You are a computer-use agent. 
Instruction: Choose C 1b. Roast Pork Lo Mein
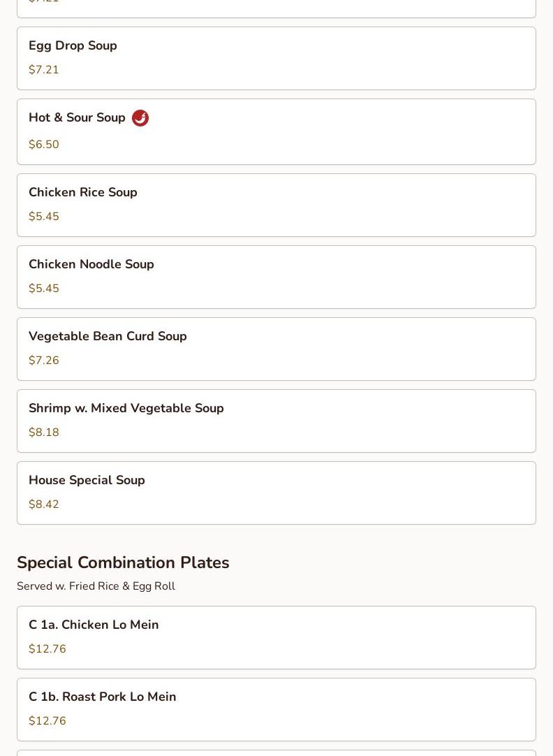click(276, 709)
